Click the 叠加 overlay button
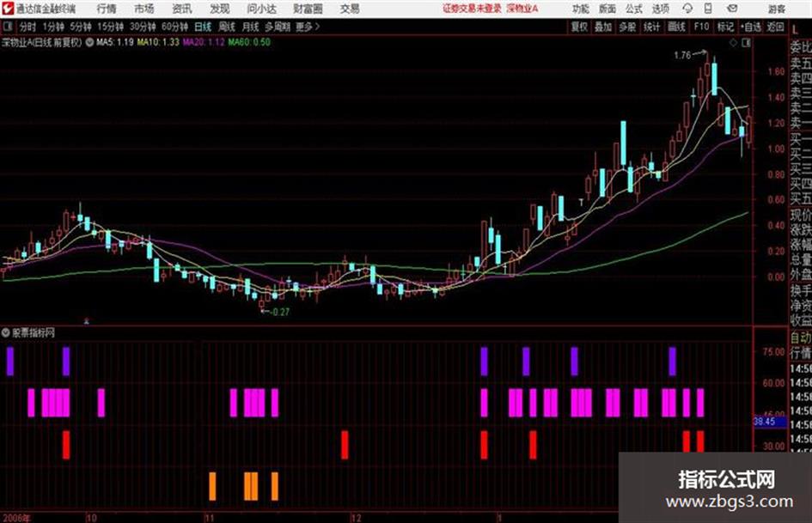This screenshot has width=812, height=523. click(603, 27)
